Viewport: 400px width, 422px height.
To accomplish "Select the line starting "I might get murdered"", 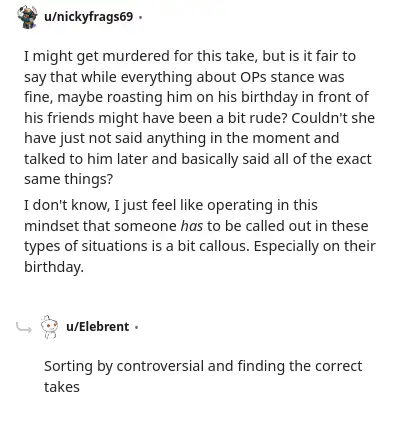I will click(190, 56).
